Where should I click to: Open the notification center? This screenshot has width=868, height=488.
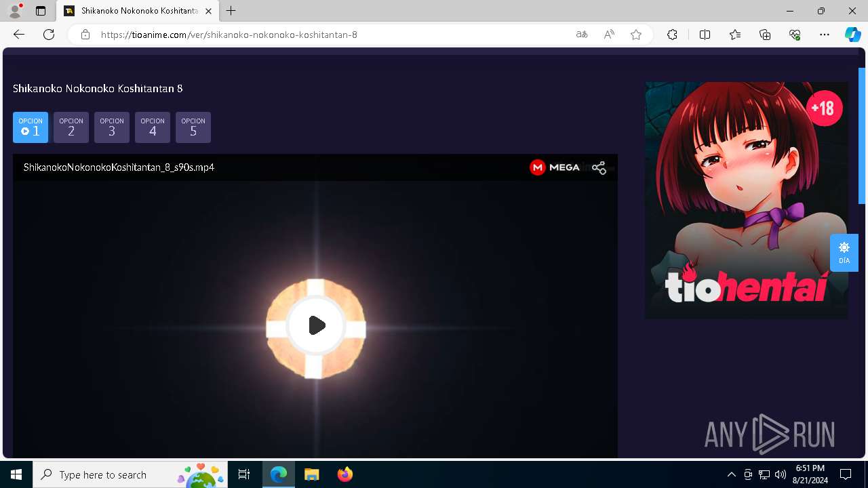click(x=846, y=474)
